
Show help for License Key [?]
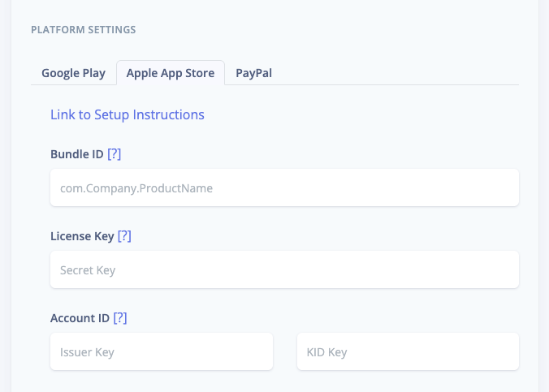tap(124, 235)
